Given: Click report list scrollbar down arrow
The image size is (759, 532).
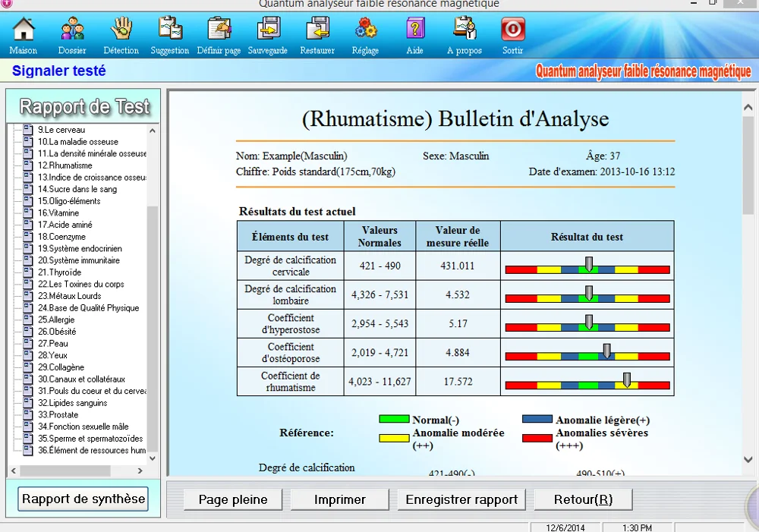Looking at the screenshot, I should (153, 458).
